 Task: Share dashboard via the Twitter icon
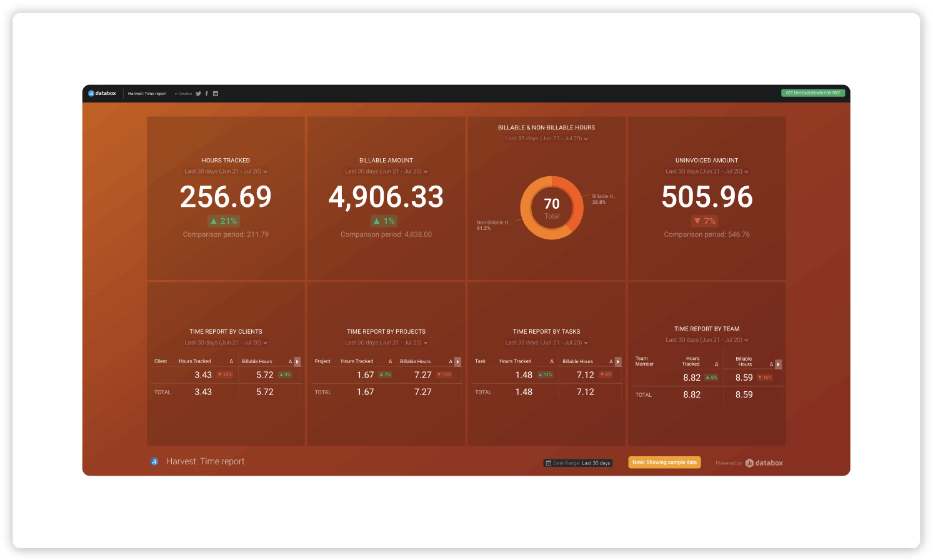198,94
